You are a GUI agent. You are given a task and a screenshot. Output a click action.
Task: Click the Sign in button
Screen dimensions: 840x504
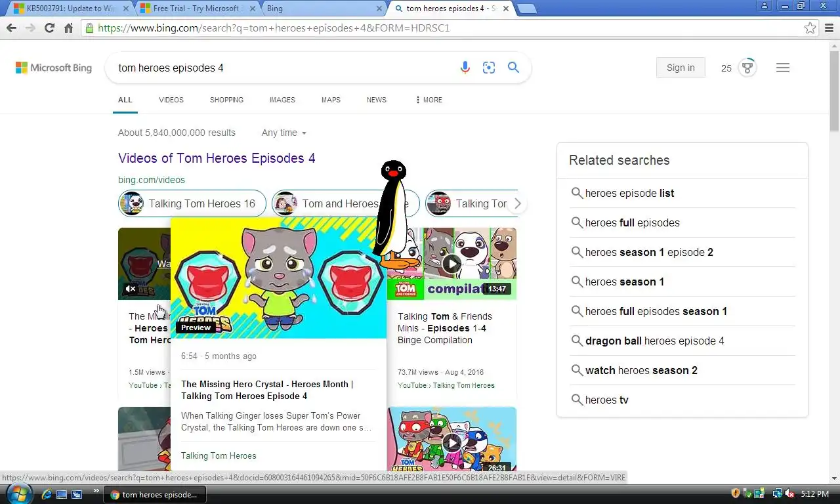pos(681,68)
